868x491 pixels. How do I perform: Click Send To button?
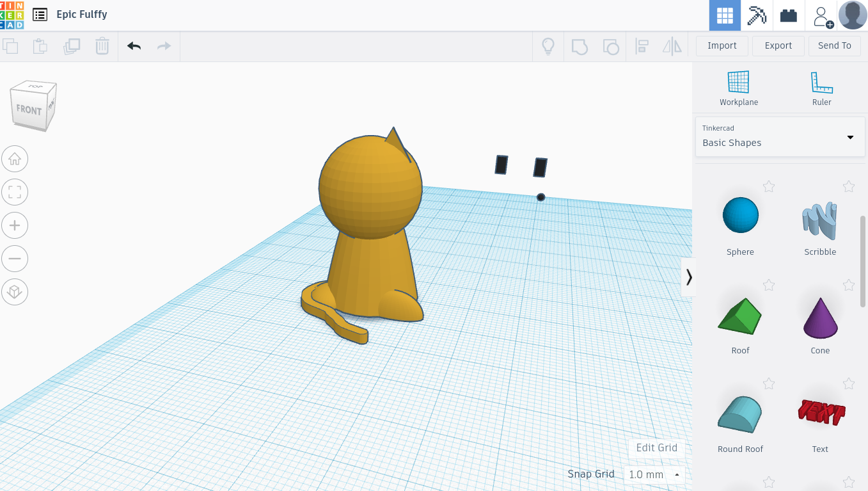coord(835,45)
